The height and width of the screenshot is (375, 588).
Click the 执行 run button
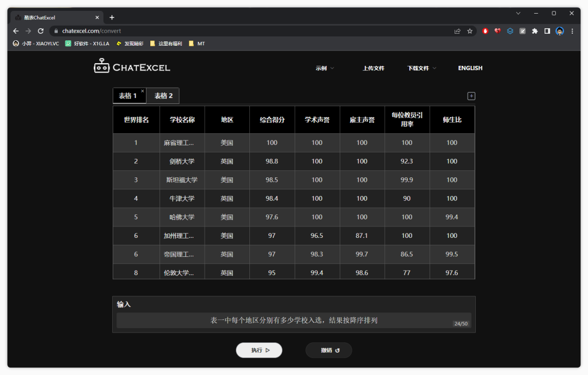tap(259, 351)
